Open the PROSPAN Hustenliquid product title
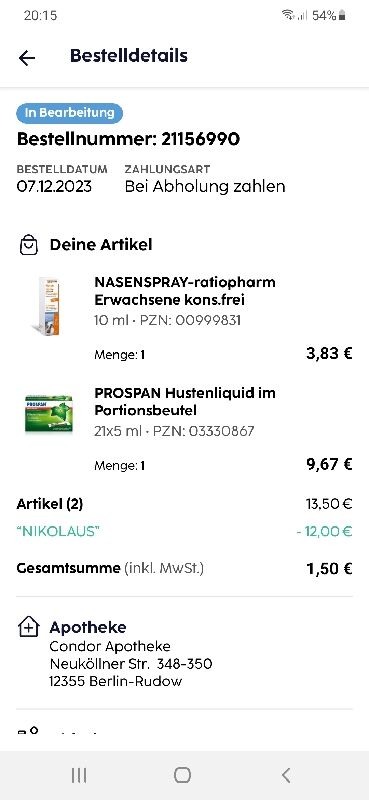This screenshot has width=369, height=800. (x=185, y=402)
